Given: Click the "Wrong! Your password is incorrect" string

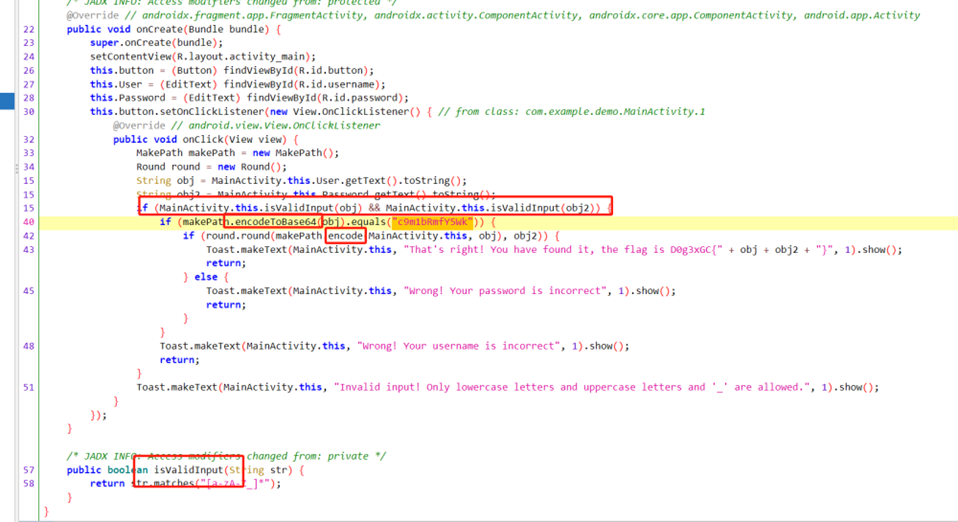Looking at the screenshot, I should click(505, 291).
